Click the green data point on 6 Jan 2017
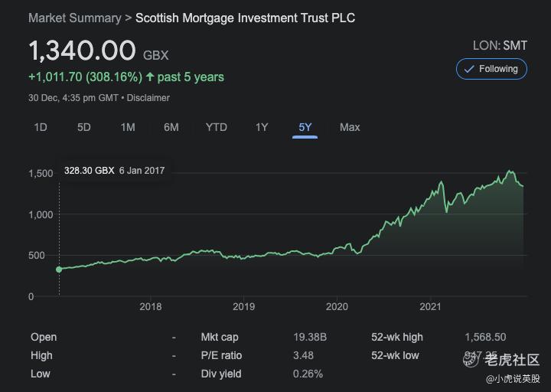The height and width of the screenshot is (392, 551). (59, 269)
